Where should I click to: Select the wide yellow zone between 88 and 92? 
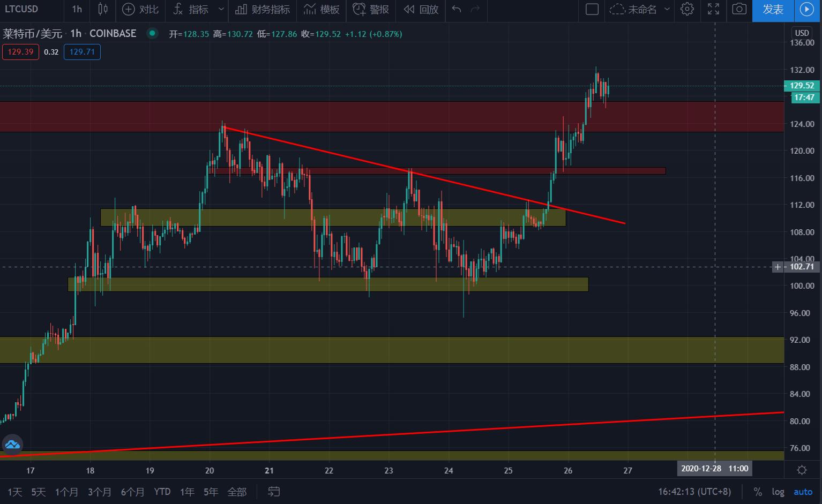(392, 350)
